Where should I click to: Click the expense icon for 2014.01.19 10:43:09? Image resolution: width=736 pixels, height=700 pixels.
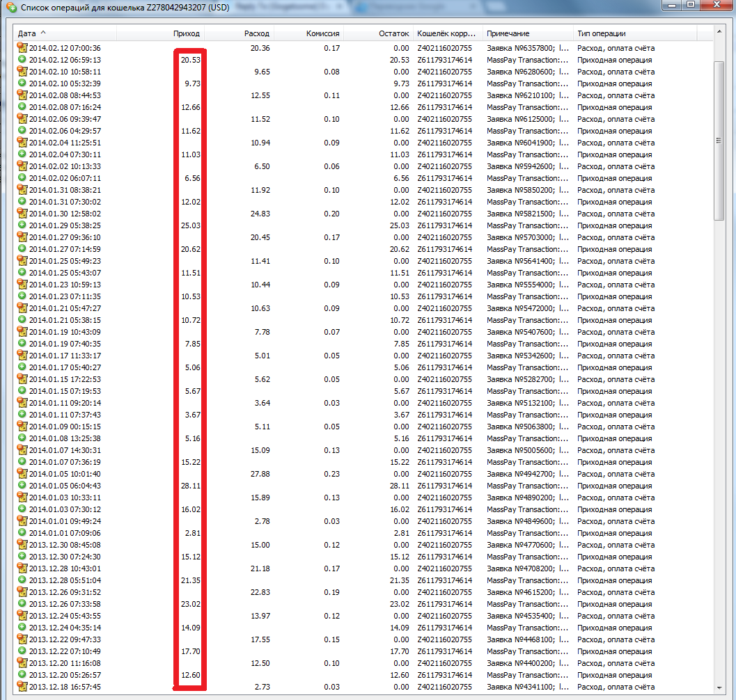22,331
